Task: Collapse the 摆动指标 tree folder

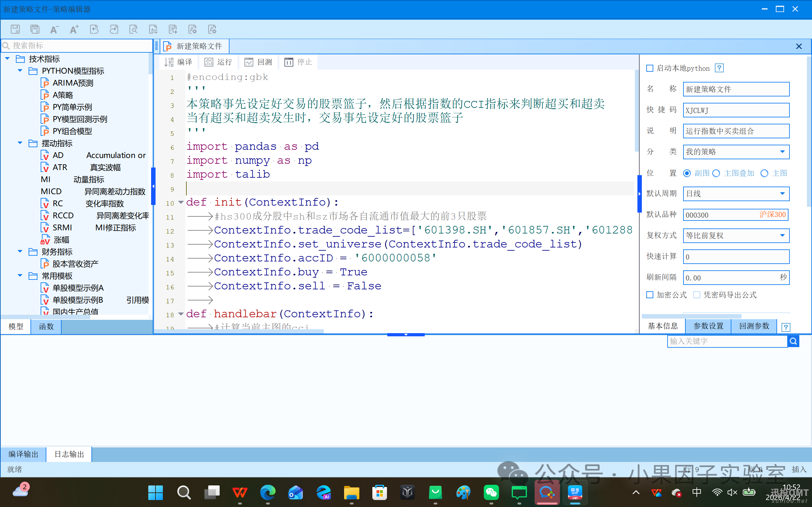Action: pos(20,143)
